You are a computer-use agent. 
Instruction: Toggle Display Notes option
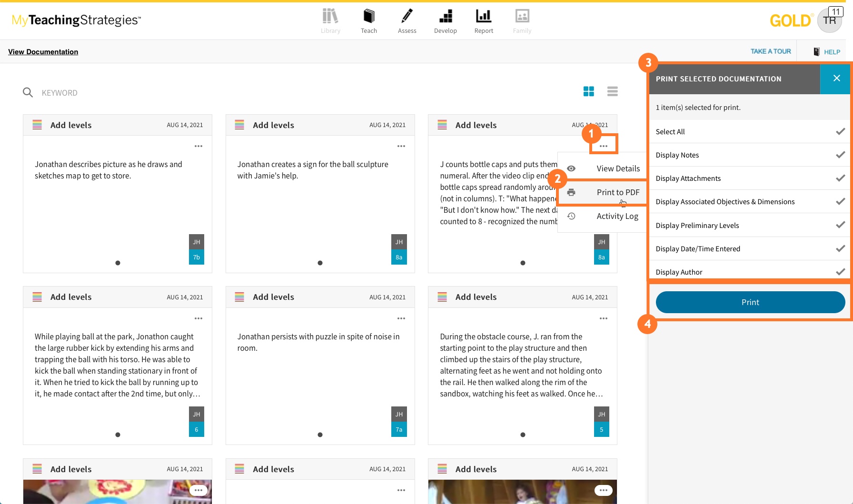click(840, 155)
